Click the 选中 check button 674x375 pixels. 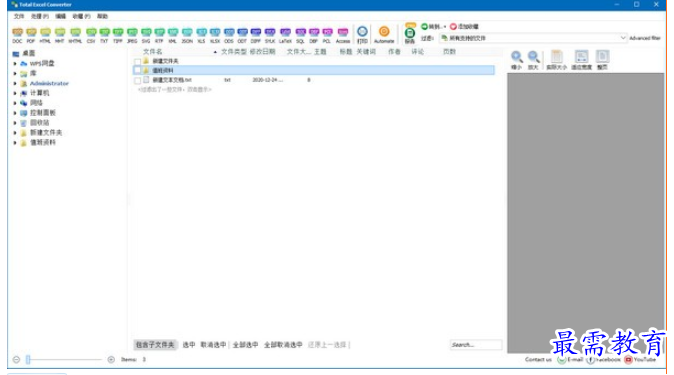[x=189, y=345]
